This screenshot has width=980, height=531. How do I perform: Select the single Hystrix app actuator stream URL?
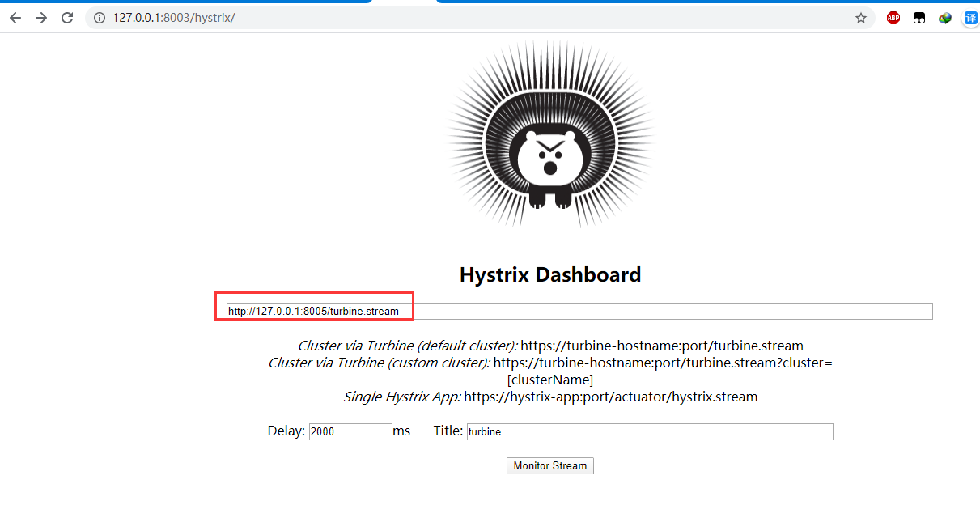611,397
